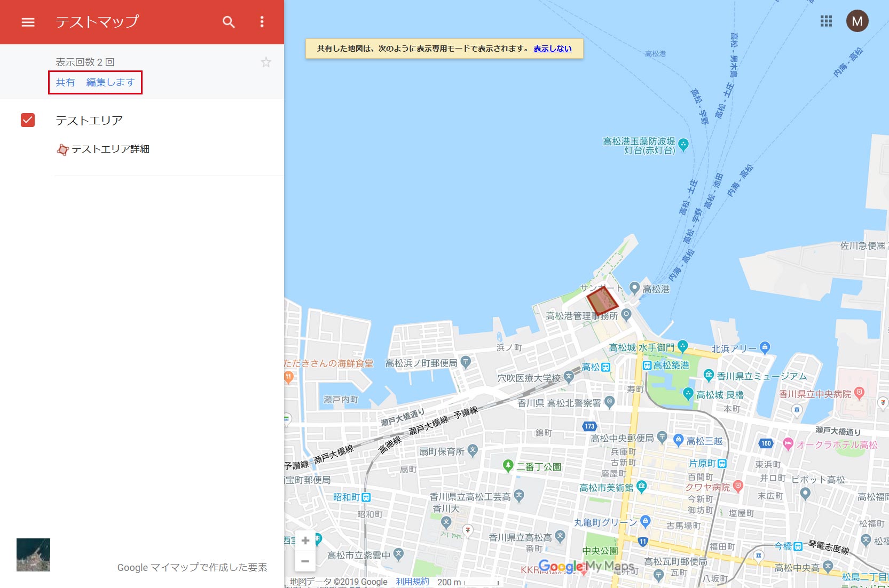
Task: Click 高松三越 shopping marker
Action: point(679,440)
